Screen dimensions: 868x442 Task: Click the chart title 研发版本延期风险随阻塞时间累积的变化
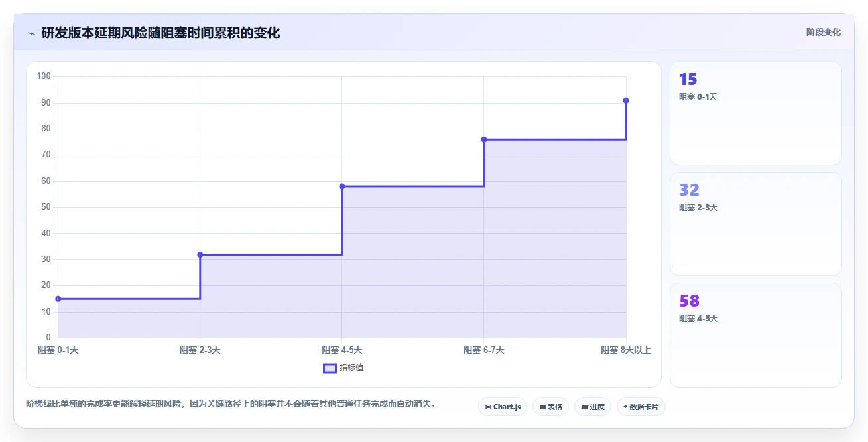coord(160,33)
